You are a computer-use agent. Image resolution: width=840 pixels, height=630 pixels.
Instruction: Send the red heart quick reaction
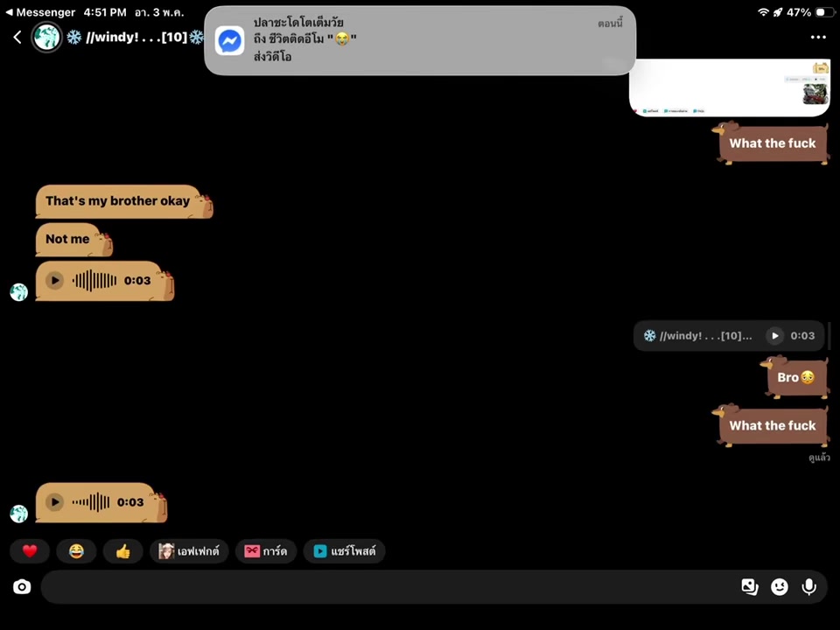(30, 550)
